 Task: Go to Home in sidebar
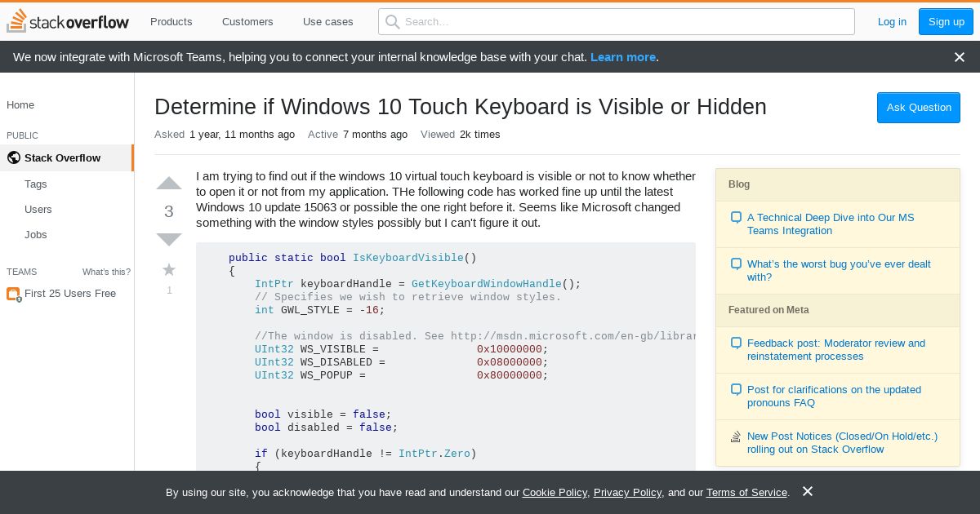click(x=20, y=105)
